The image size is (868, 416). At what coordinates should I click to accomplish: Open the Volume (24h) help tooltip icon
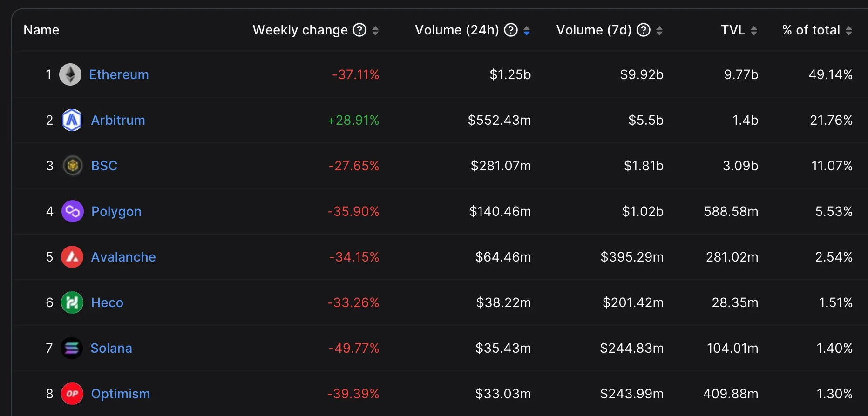(x=511, y=30)
